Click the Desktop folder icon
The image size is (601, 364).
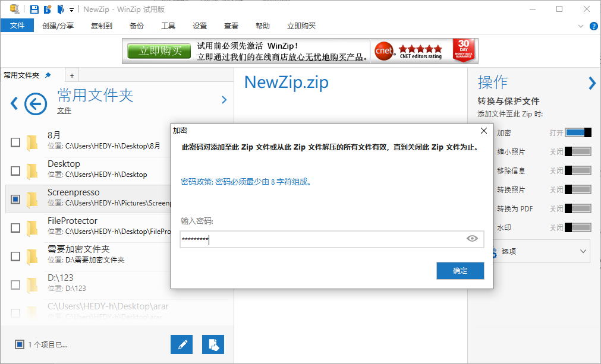pos(32,170)
